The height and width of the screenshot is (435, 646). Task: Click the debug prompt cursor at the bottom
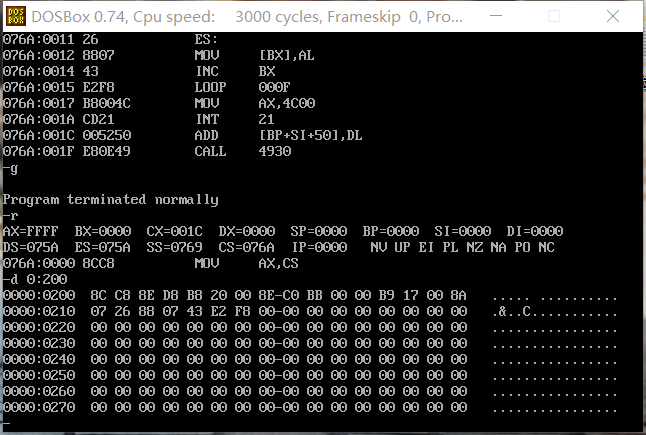click(6, 423)
